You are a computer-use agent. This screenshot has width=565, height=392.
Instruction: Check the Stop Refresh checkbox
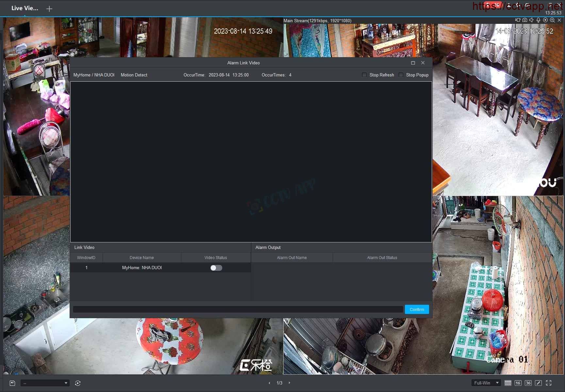coord(364,75)
